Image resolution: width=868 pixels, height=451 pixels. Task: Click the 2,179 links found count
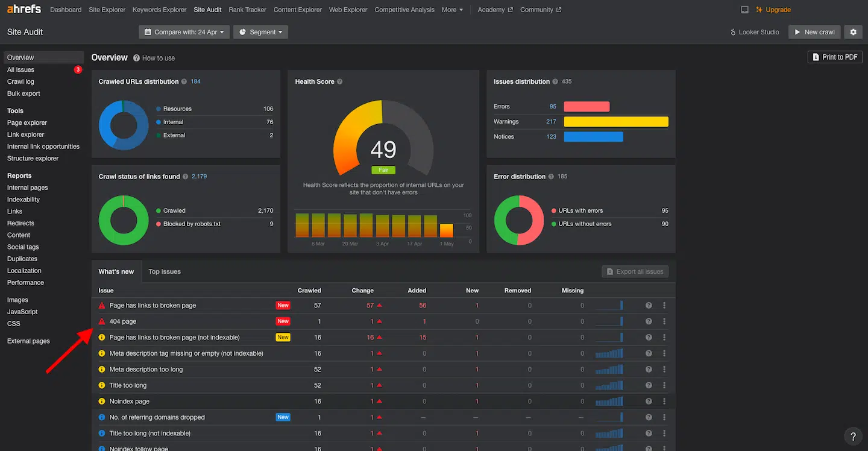click(199, 177)
